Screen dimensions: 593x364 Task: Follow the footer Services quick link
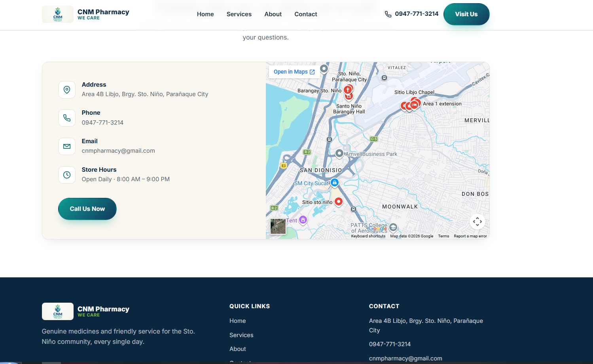241,335
